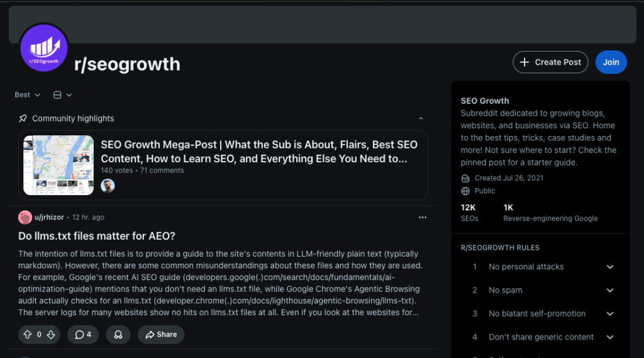The width and height of the screenshot is (644, 358).
Task: Open the Do llms.txt files matter post title
Action: tap(96, 236)
